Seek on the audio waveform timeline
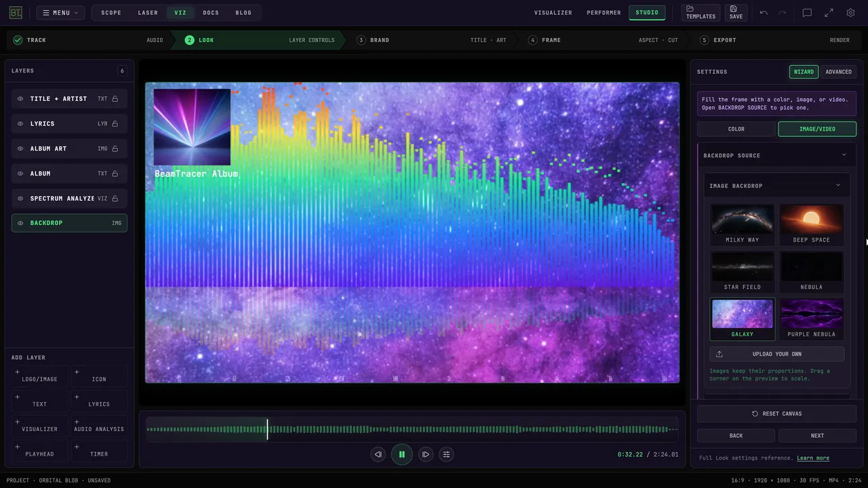Image resolution: width=868 pixels, height=488 pixels. click(412, 429)
